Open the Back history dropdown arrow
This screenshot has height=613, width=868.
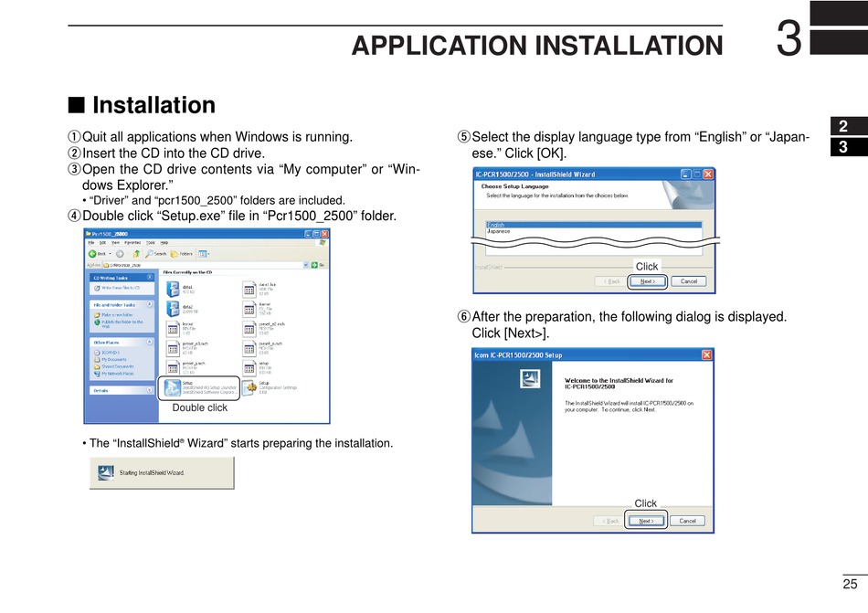[x=111, y=254]
